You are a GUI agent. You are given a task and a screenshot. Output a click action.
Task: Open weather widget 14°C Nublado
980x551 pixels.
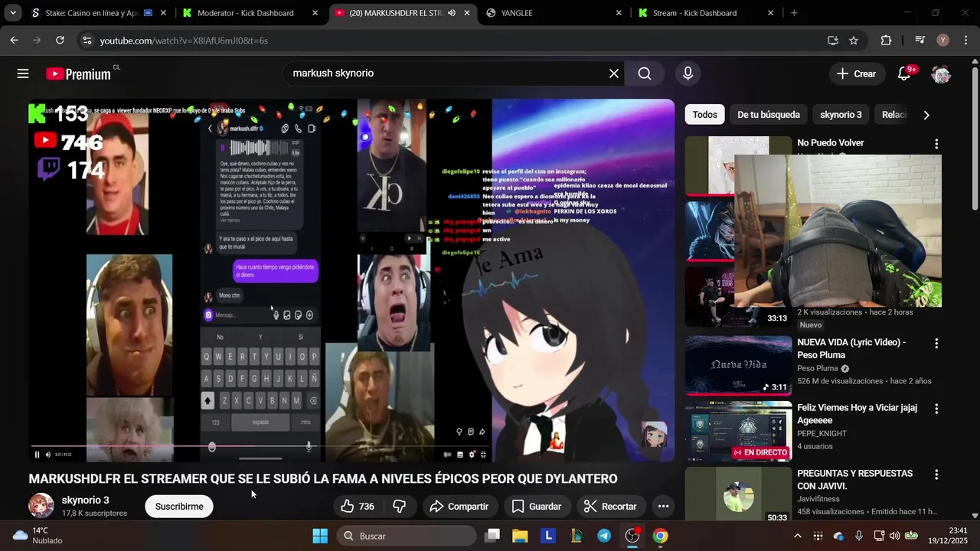click(38, 536)
